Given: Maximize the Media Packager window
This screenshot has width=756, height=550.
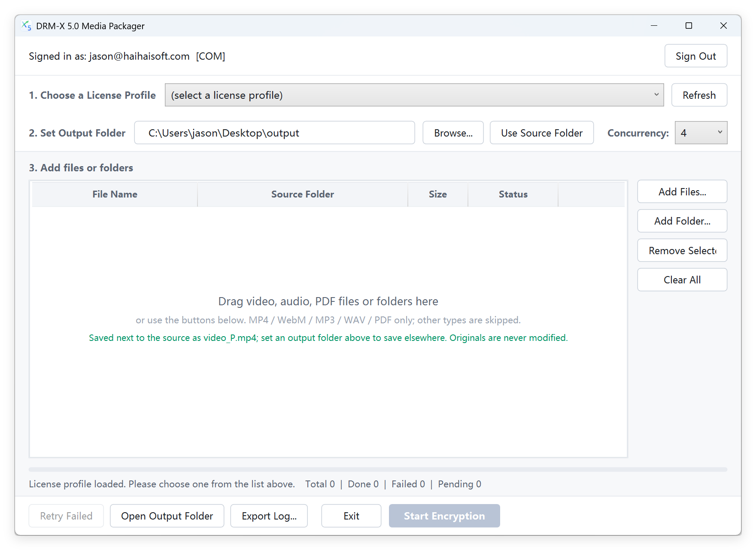Looking at the screenshot, I should click(689, 26).
